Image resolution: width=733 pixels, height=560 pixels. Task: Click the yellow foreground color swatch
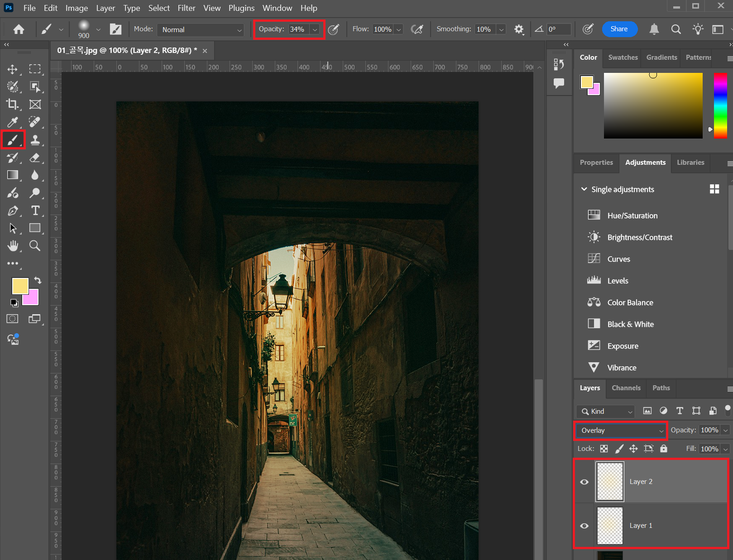[19, 286]
